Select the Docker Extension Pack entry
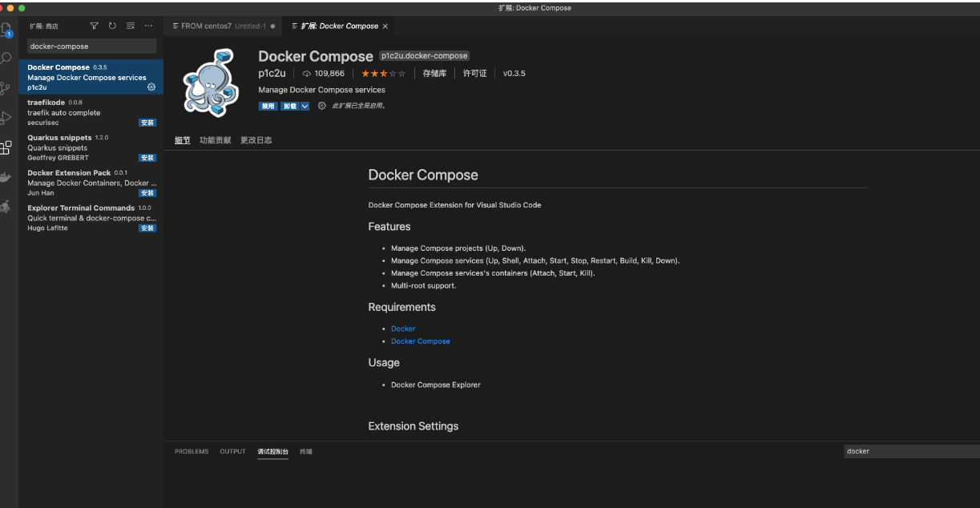Image resolution: width=980 pixels, height=508 pixels. [x=91, y=183]
